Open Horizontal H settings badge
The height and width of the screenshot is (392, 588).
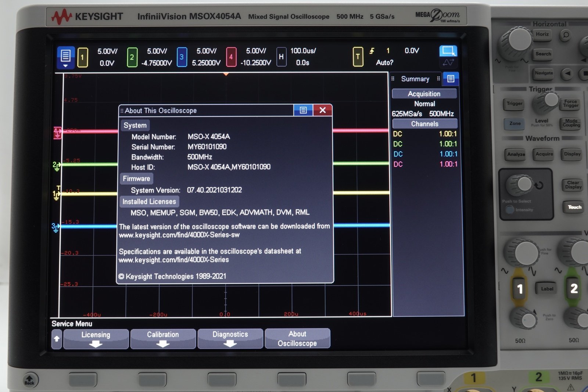(281, 57)
